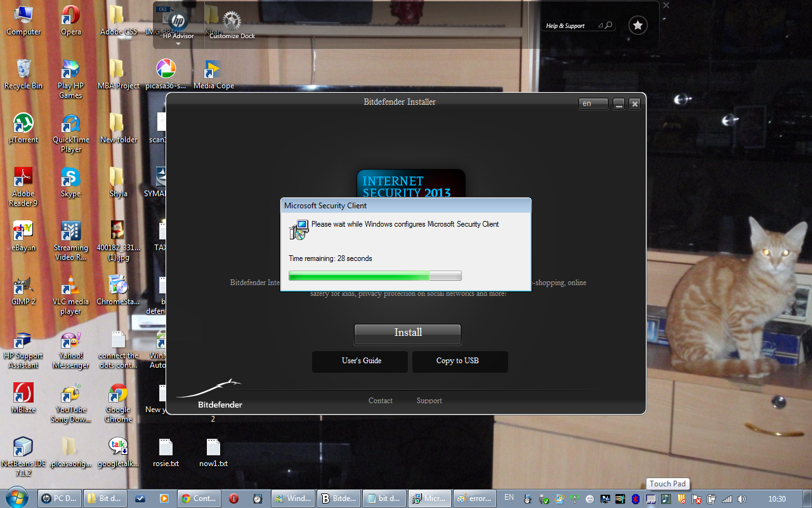Open HP Support Assistant
812x508 pixels.
[x=23, y=349]
